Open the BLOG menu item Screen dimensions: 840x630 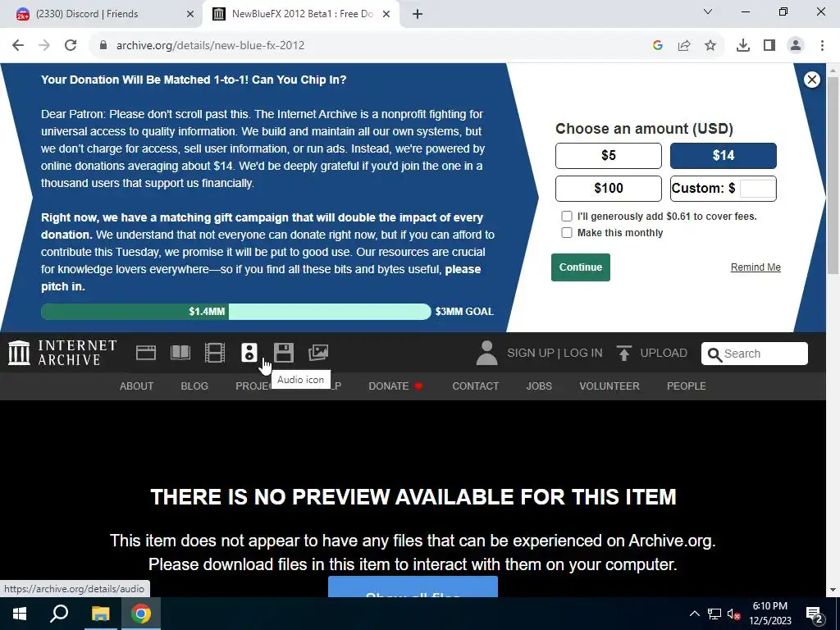point(194,386)
